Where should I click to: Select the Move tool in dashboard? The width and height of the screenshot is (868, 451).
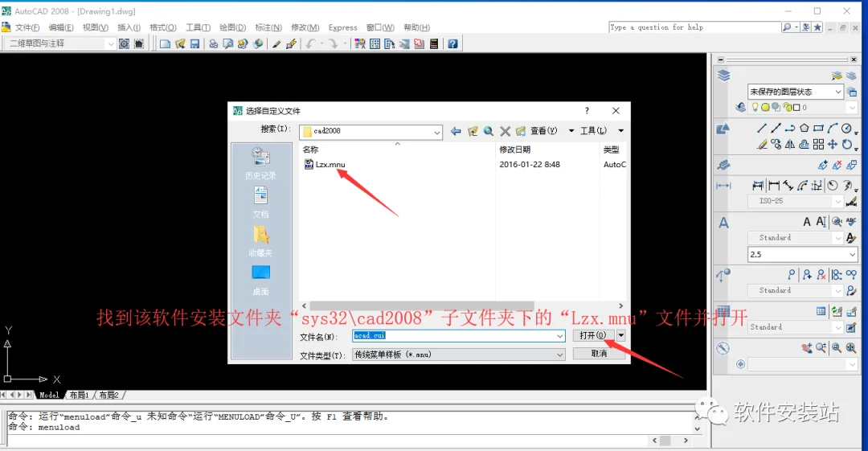pyautogui.click(x=833, y=145)
